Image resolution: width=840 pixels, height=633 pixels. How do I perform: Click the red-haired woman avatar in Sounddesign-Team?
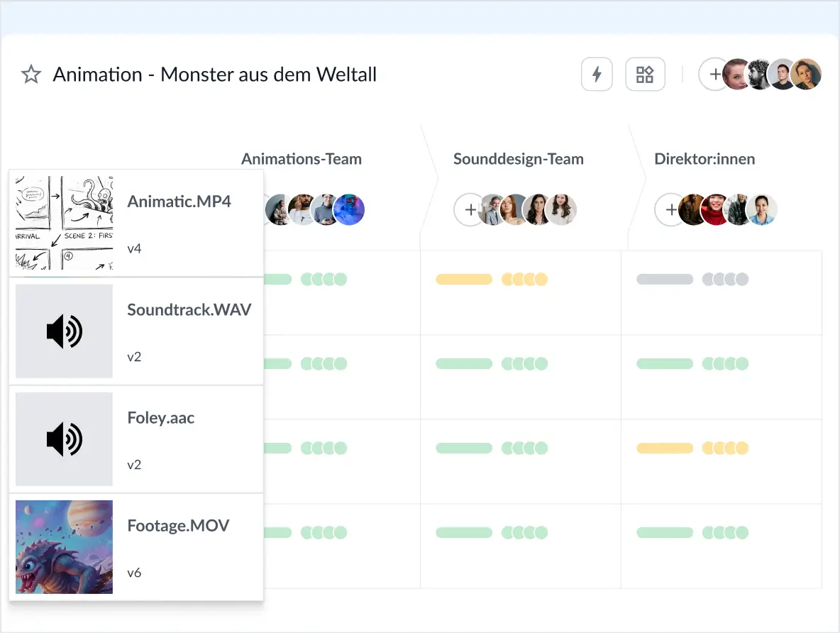point(516,209)
